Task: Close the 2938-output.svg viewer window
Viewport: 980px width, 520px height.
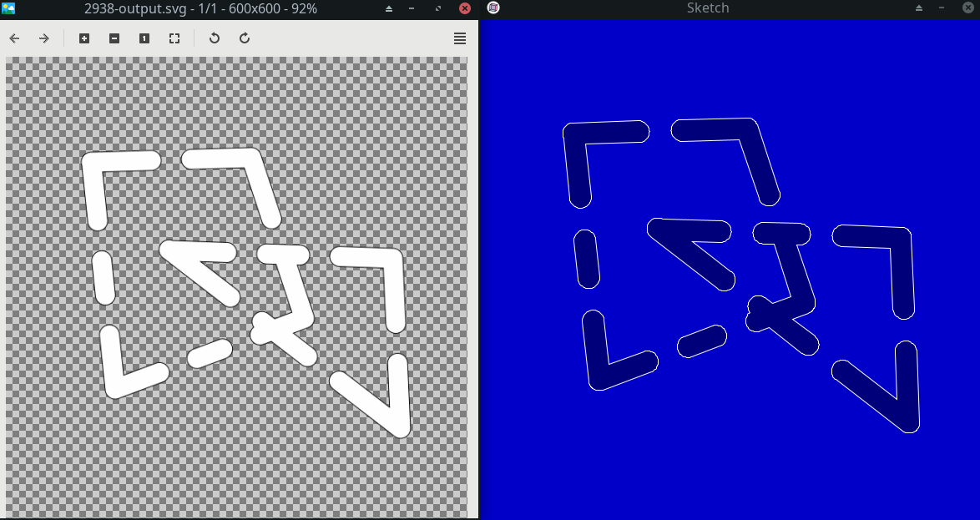Action: [x=465, y=8]
